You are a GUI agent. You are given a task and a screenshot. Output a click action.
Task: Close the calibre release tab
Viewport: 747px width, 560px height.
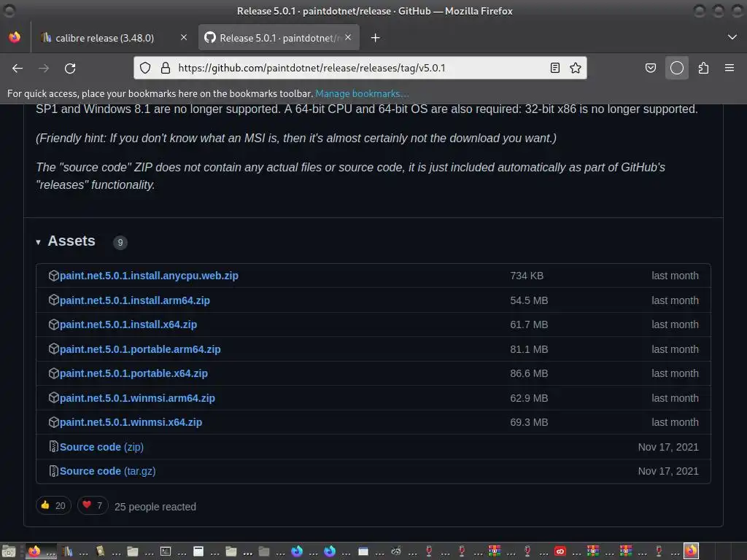184,37
